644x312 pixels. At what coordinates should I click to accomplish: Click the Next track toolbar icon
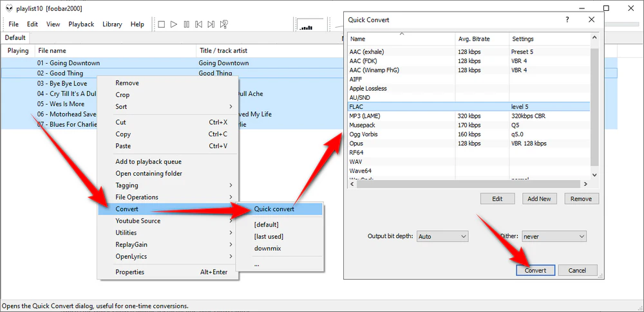pyautogui.click(x=211, y=24)
